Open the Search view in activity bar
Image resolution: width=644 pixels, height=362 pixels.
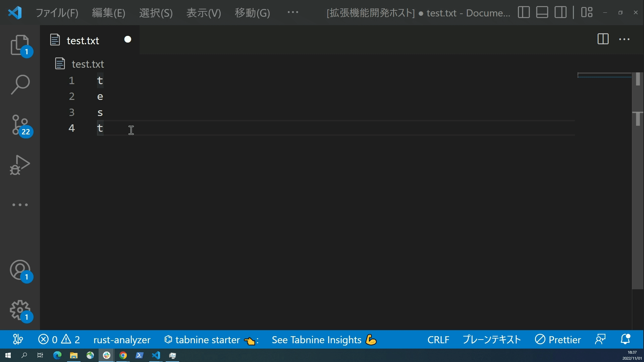click(20, 84)
